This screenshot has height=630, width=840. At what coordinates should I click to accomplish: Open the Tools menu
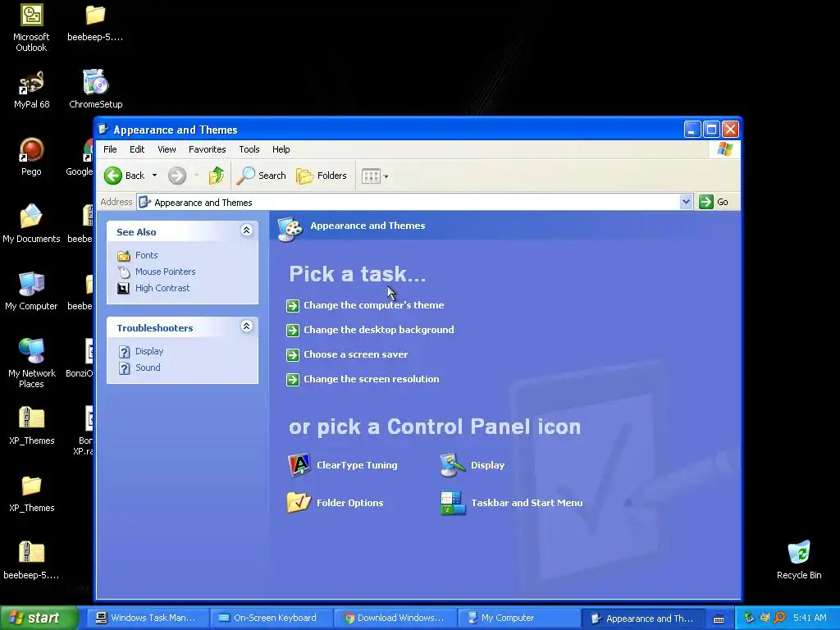point(249,149)
